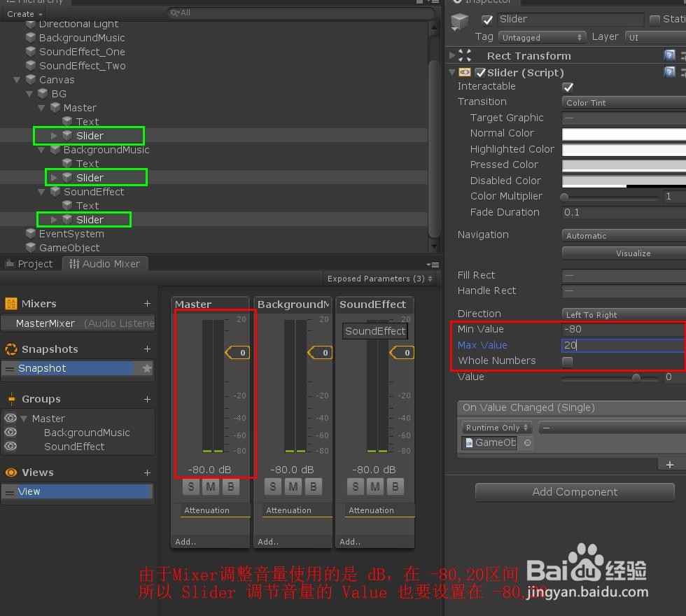This screenshot has width=686, height=616.
Task: Select the MasterMixer entry
Action: (78, 323)
